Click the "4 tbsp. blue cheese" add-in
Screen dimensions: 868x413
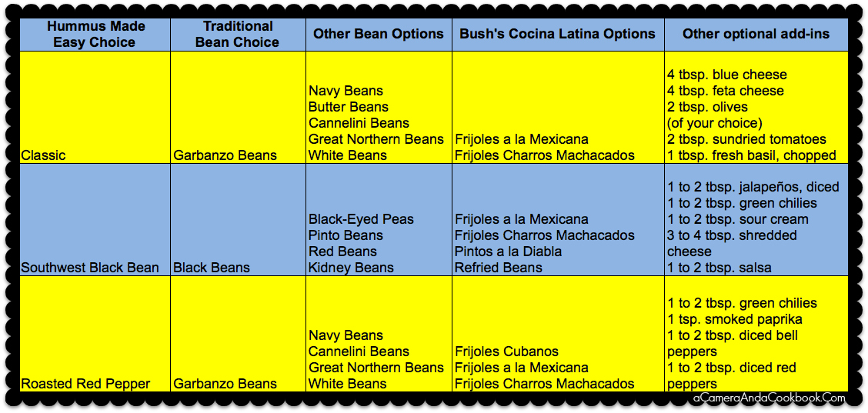pyautogui.click(x=726, y=75)
